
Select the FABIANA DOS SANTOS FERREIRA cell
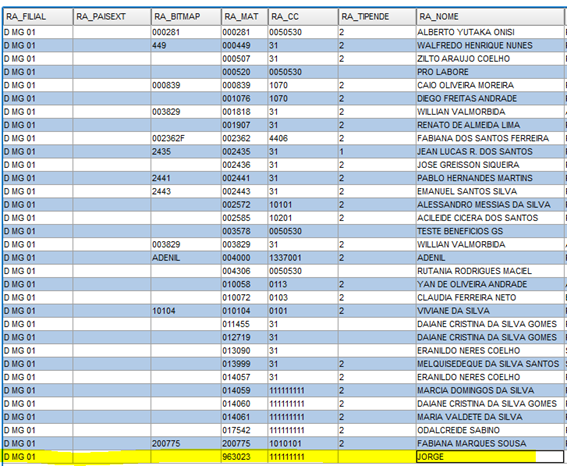coord(490,138)
